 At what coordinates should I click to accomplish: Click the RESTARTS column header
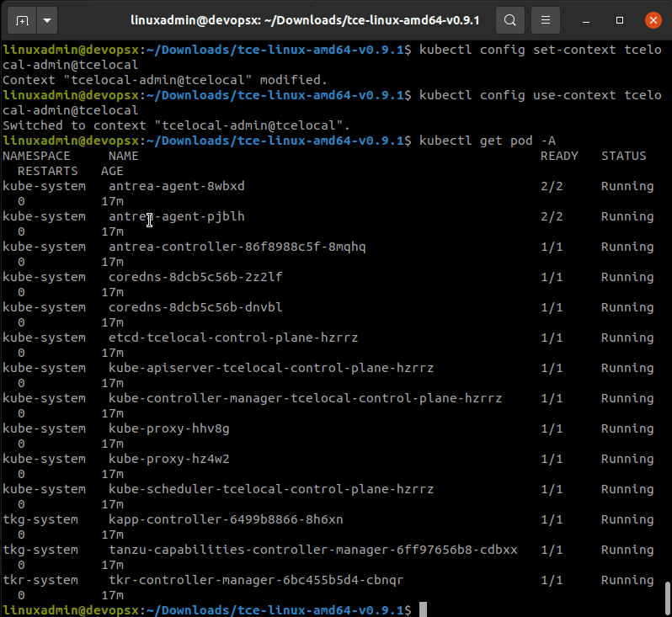(47, 171)
